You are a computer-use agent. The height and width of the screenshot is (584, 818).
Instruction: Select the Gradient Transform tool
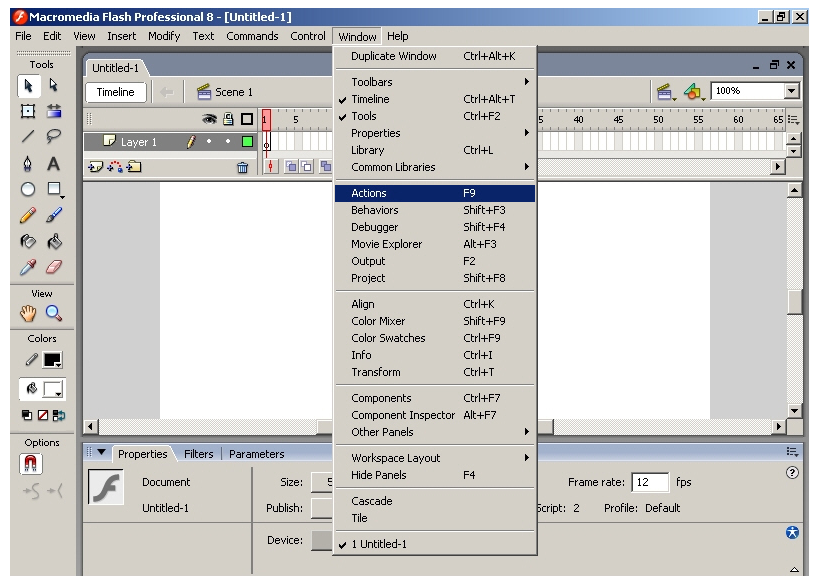click(54, 111)
